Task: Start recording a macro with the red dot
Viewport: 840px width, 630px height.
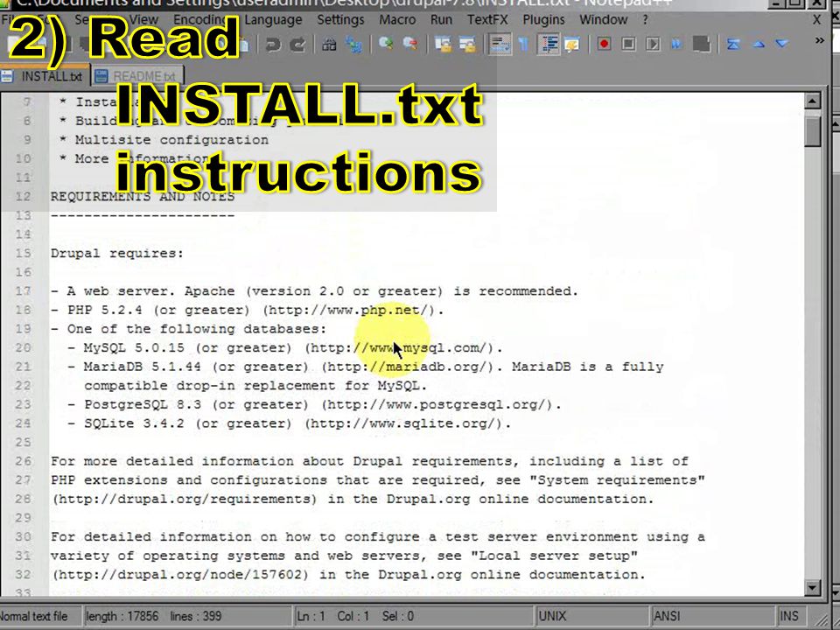Action: pos(605,44)
